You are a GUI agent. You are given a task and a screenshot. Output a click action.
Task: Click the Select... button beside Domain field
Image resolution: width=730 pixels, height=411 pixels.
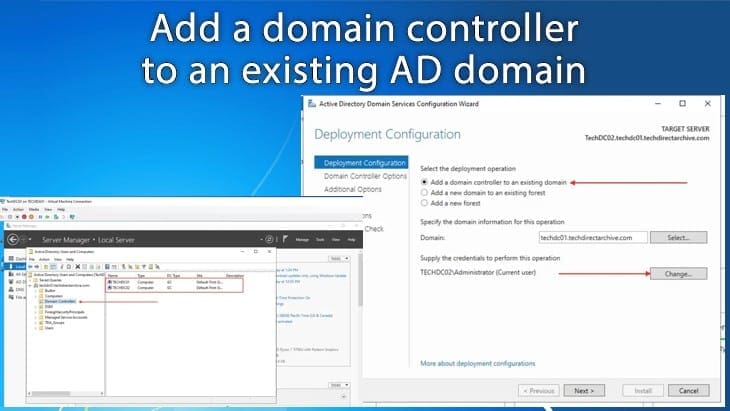tap(678, 237)
